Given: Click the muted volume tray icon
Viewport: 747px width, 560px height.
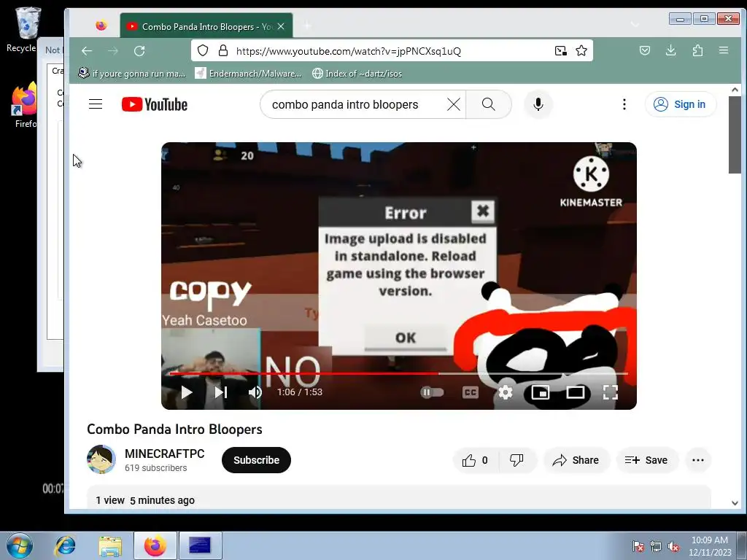Looking at the screenshot, I should coord(673,546).
